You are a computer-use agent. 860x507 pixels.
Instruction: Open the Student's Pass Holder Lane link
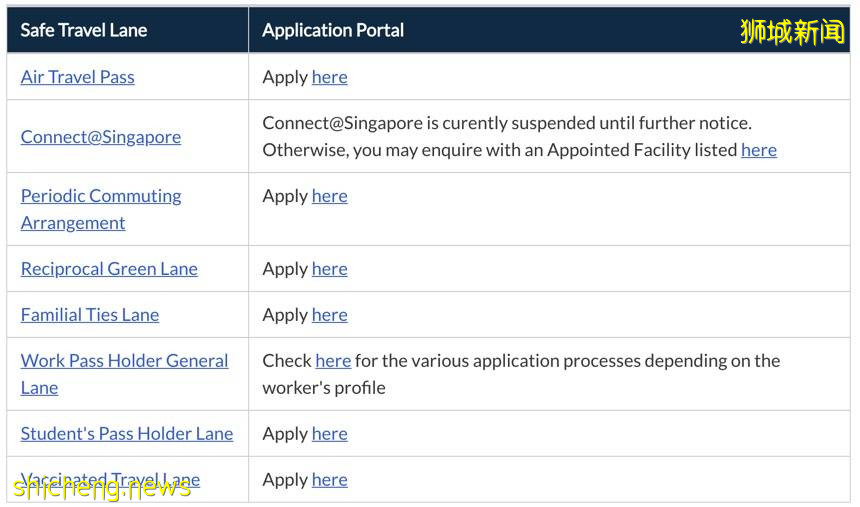(126, 434)
